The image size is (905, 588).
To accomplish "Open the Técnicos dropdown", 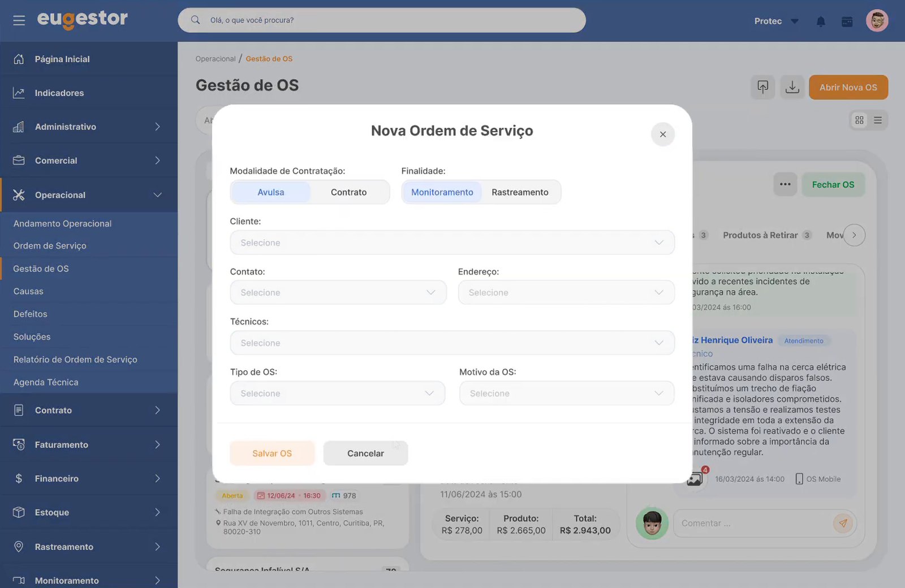I will coord(452,343).
